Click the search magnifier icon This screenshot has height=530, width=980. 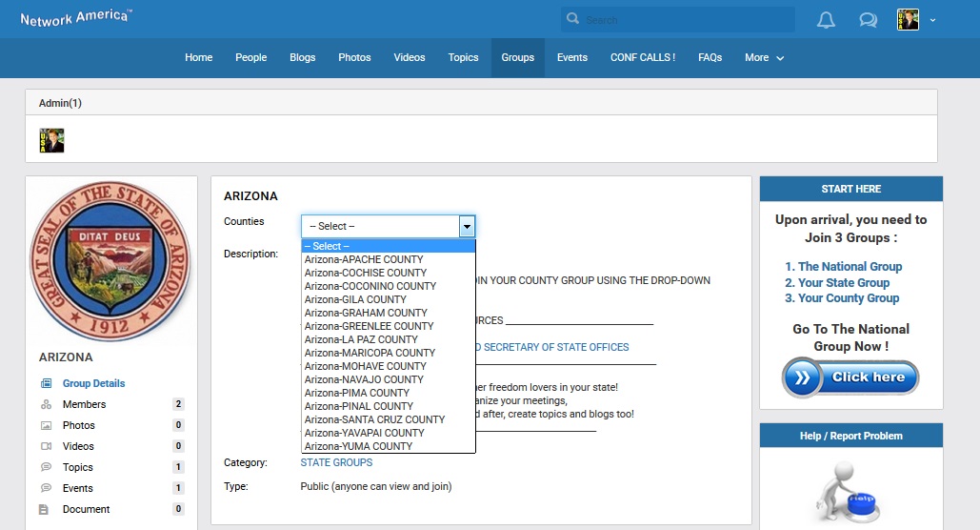point(572,20)
